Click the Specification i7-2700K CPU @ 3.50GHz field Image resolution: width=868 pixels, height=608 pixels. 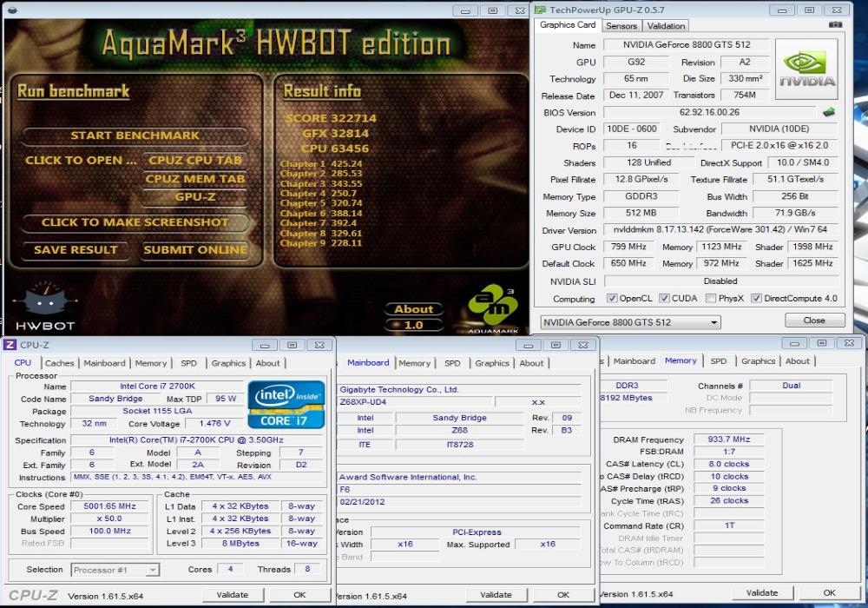pyautogui.click(x=196, y=440)
